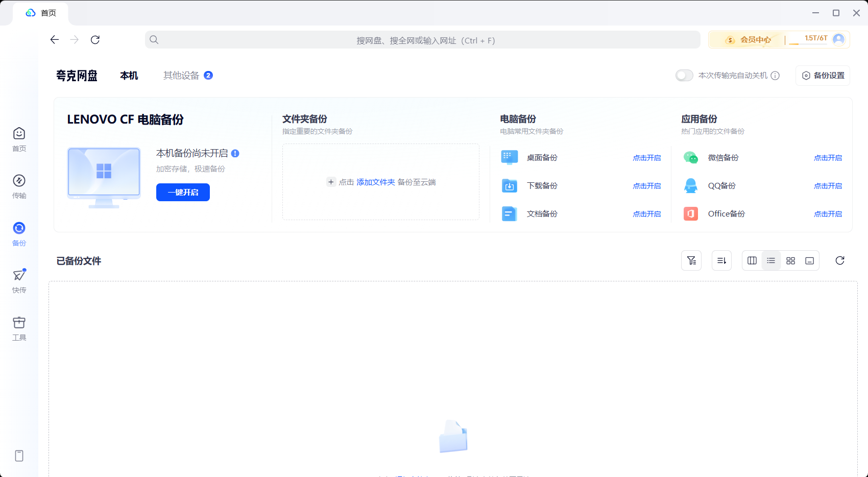Go forward with the right arrow
Screen dimensions: 868x477
[75, 40]
